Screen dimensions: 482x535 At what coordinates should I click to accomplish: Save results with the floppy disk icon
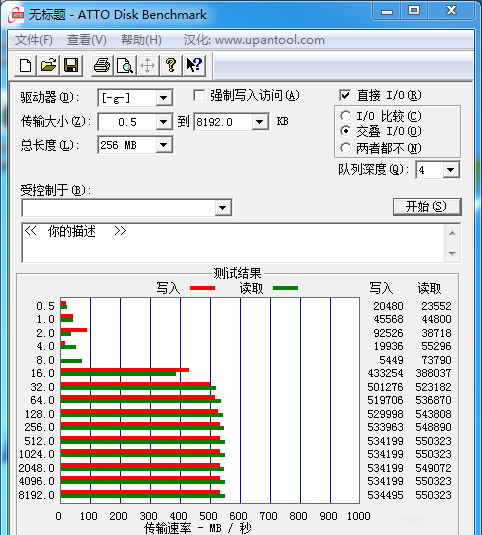pyautogui.click(x=71, y=65)
